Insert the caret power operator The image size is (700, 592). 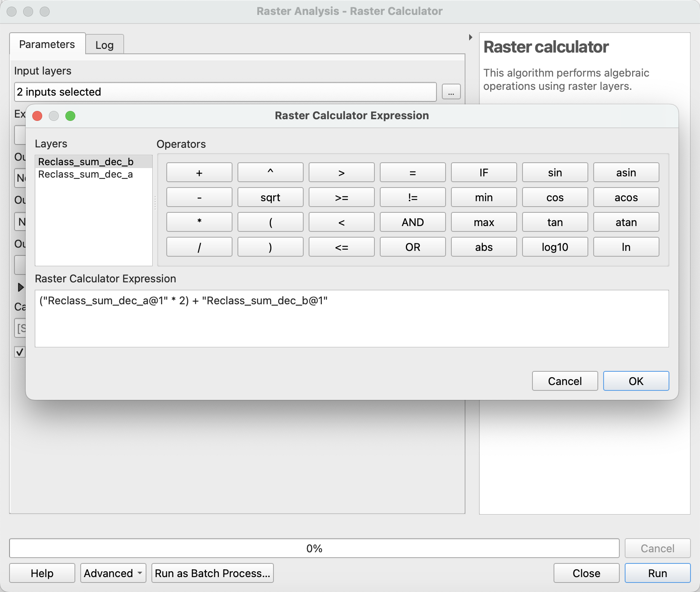[x=270, y=172]
